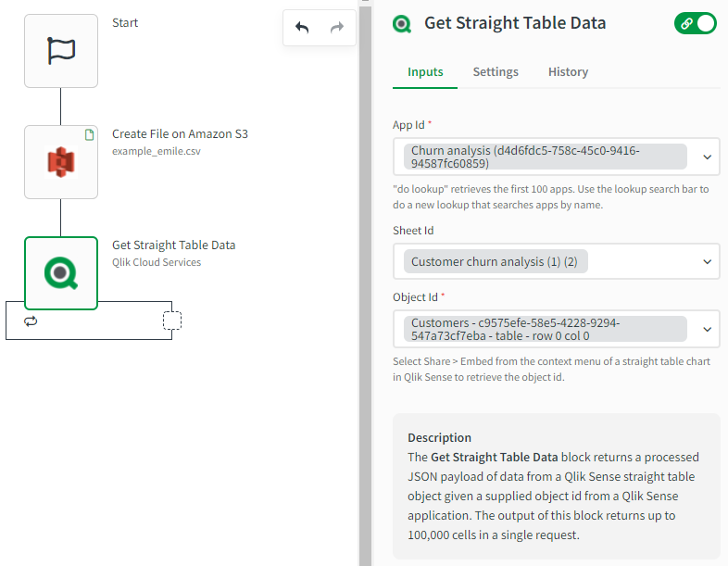728x566 pixels.
Task: Click the loop icon under the block
Action: 31,321
